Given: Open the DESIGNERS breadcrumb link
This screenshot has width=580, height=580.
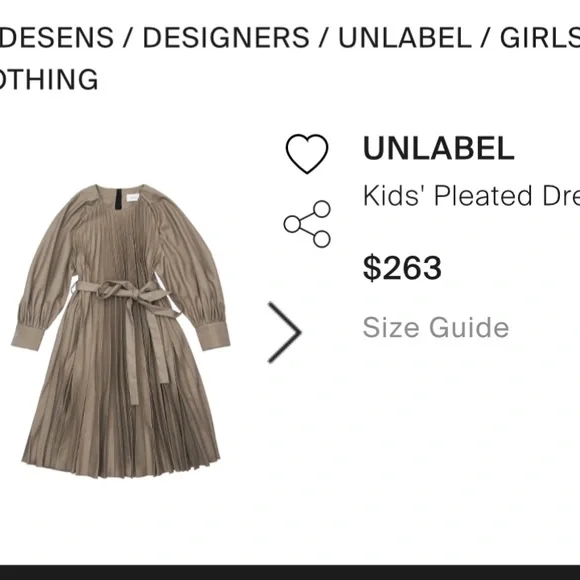Looking at the screenshot, I should (x=226, y=37).
